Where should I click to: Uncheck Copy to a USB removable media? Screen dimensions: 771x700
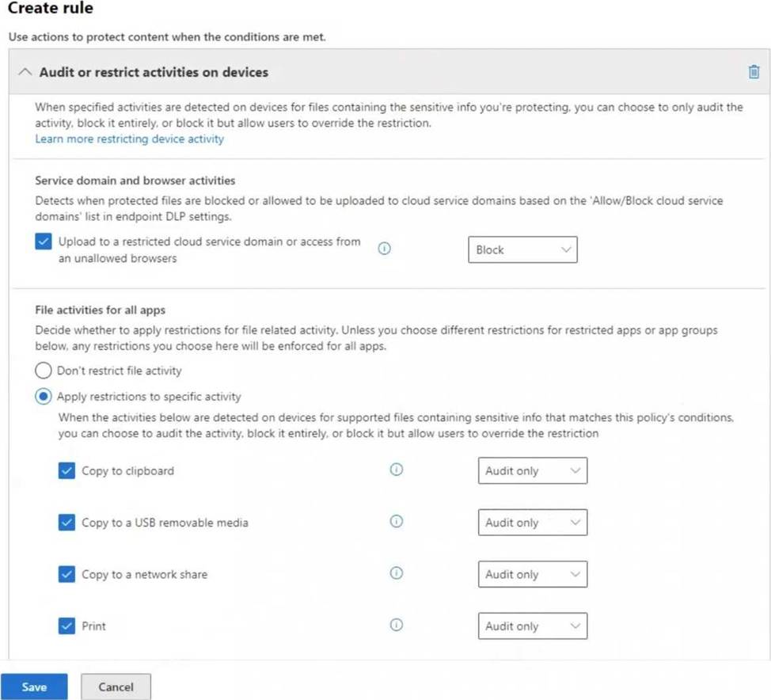[x=66, y=523]
